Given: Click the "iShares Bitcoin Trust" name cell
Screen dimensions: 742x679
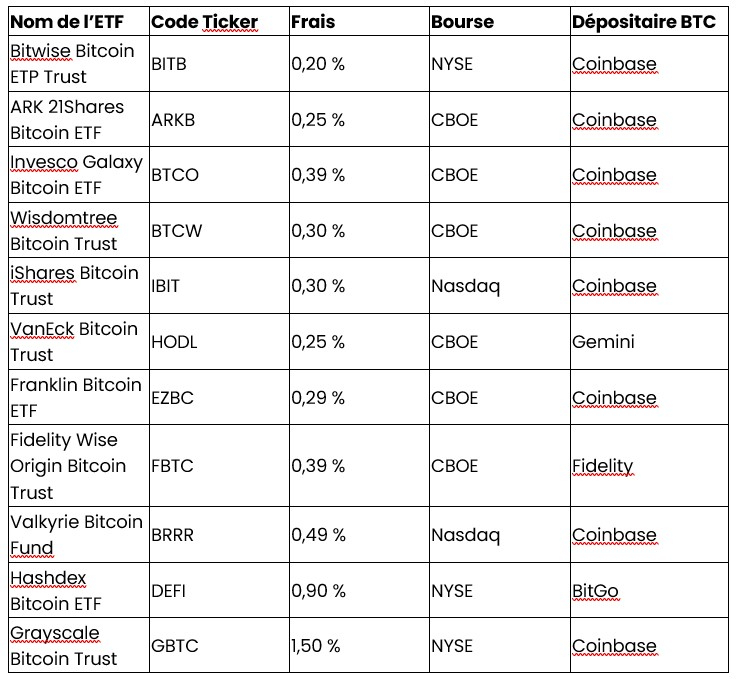Looking at the screenshot, I should click(74, 286).
